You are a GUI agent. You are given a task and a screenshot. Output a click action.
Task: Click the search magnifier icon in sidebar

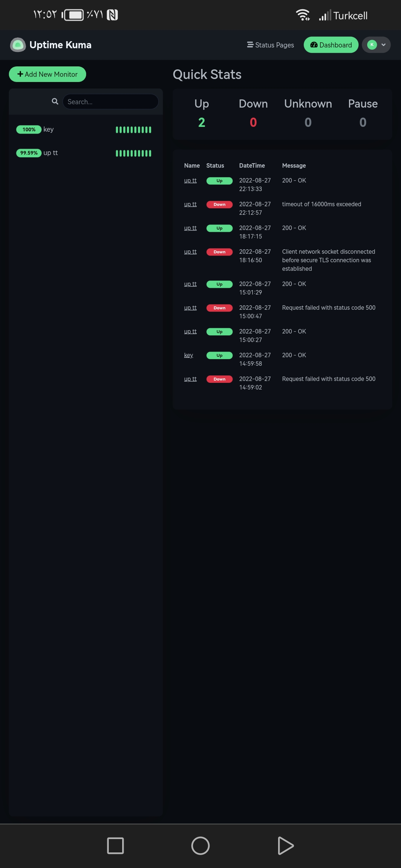click(x=55, y=101)
